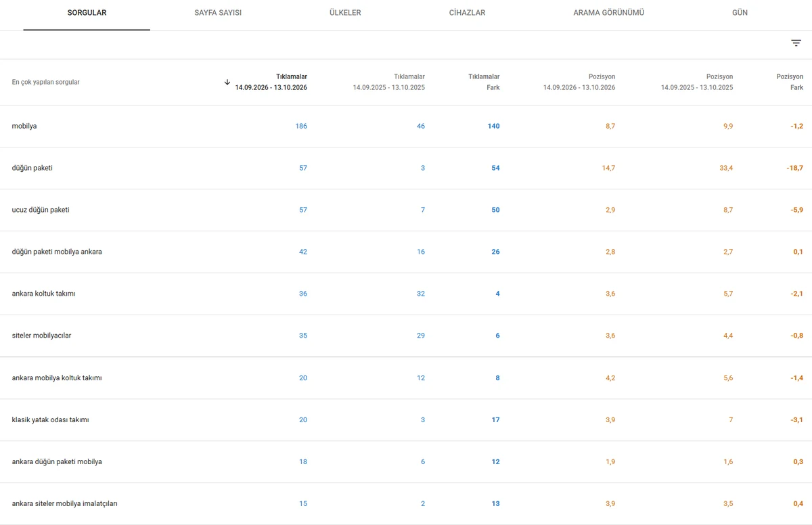Sort by Tıklamalar Fark column header
This screenshot has width=812, height=525.
(484, 82)
